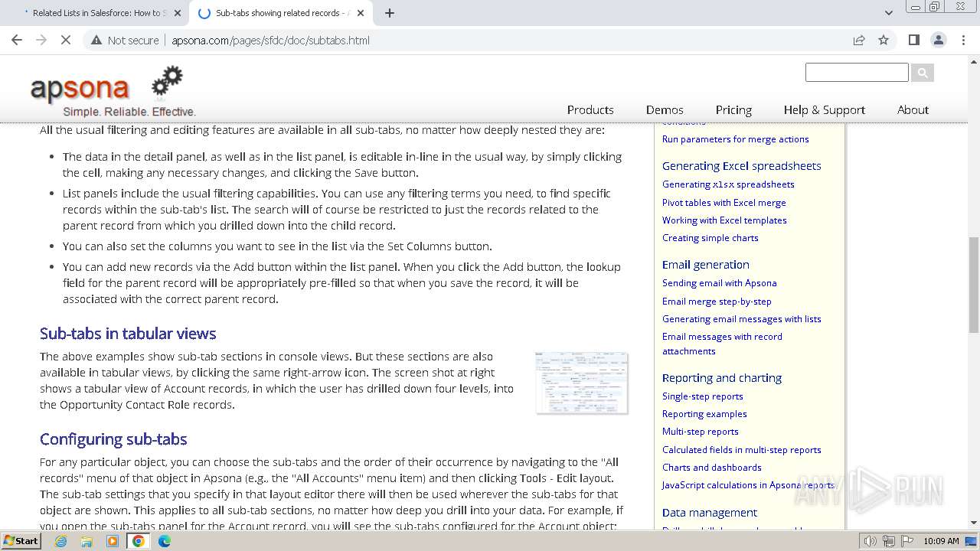Click the flag notification tray icon

pyautogui.click(x=907, y=541)
